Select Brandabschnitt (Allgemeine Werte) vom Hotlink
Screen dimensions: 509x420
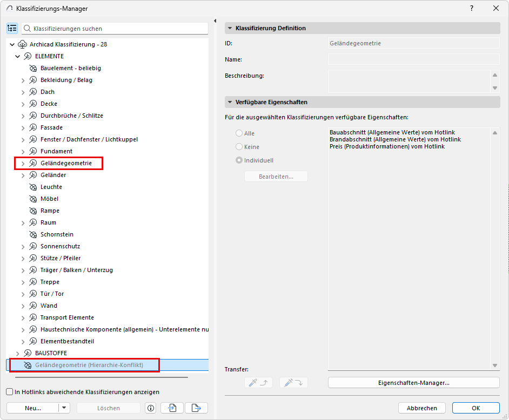(395, 139)
